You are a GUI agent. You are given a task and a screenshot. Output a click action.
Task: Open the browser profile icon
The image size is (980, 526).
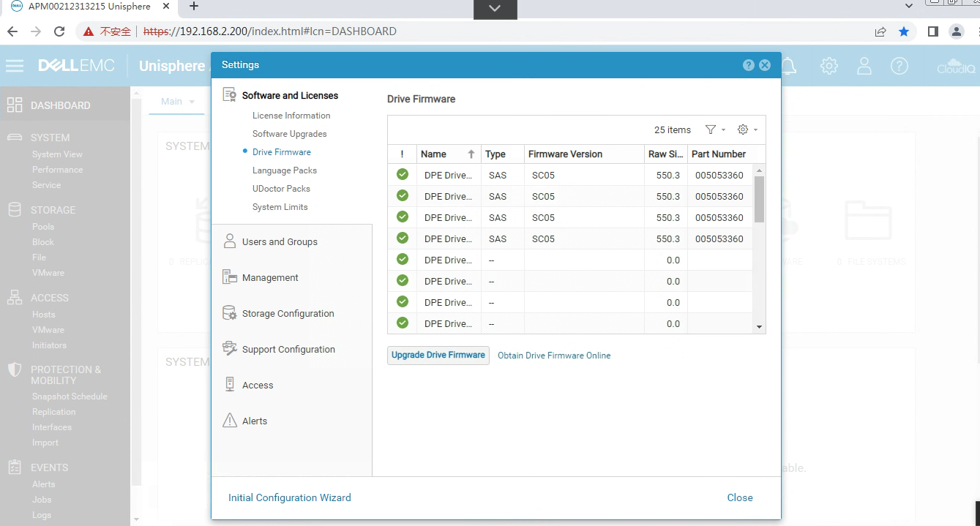coord(956,31)
